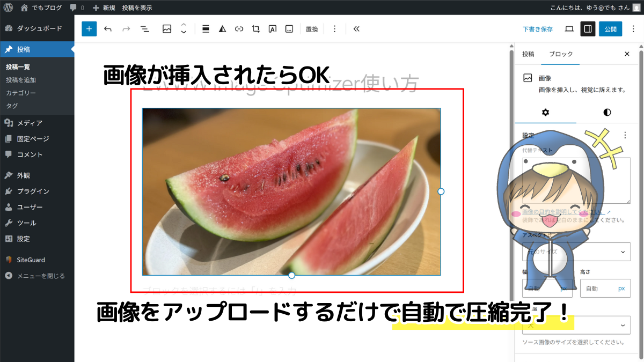Go to コメント in the sidebar
644x362 pixels.
pyautogui.click(x=37, y=154)
